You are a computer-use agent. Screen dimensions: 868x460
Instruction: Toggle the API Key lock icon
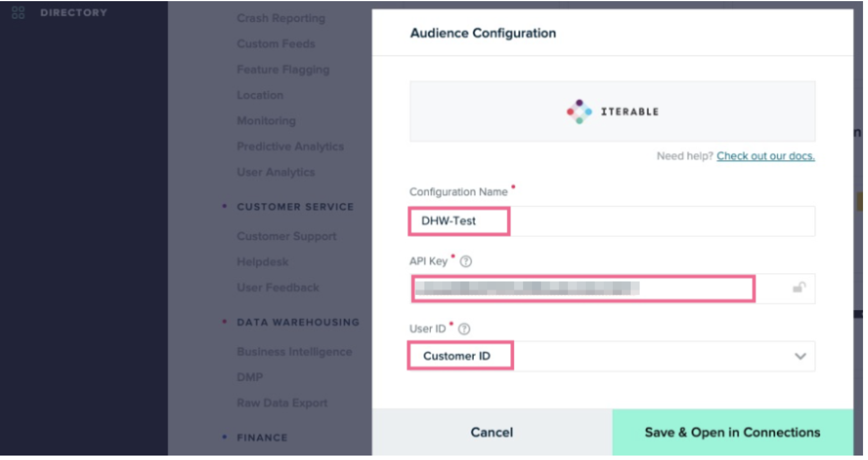(799, 288)
